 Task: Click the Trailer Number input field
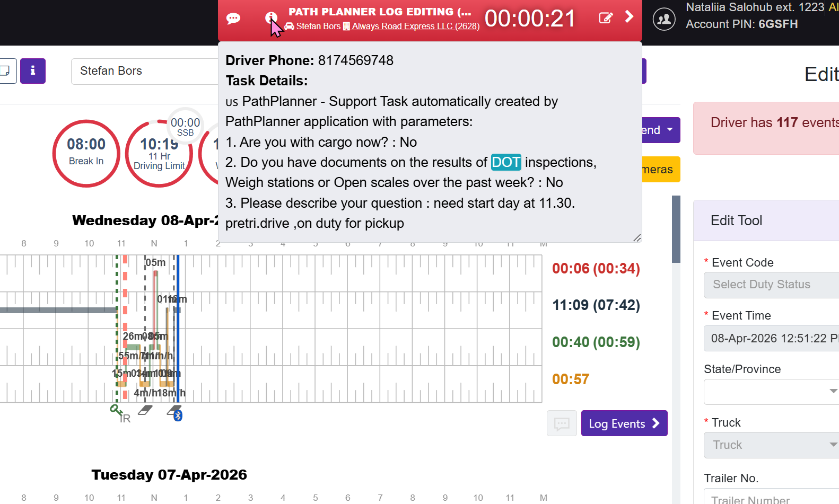(771, 497)
